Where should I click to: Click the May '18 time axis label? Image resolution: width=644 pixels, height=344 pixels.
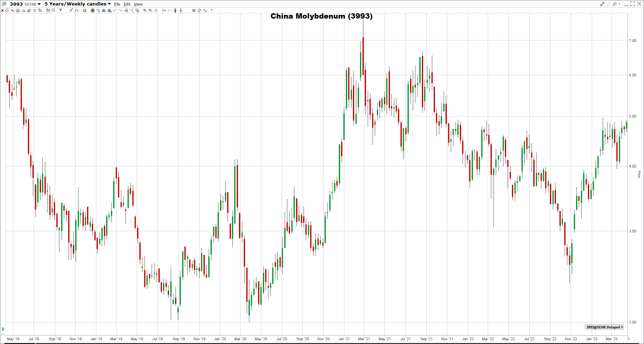(x=13, y=339)
